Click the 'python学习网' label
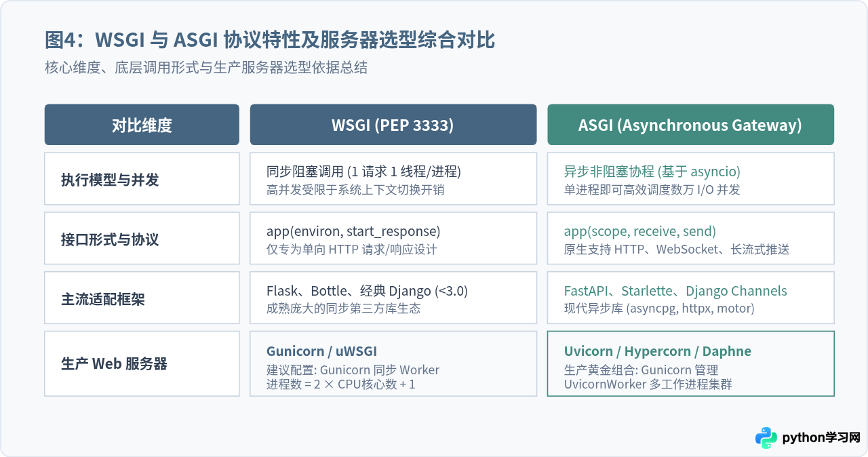Screen dimensions: 868x457 click(x=821, y=438)
